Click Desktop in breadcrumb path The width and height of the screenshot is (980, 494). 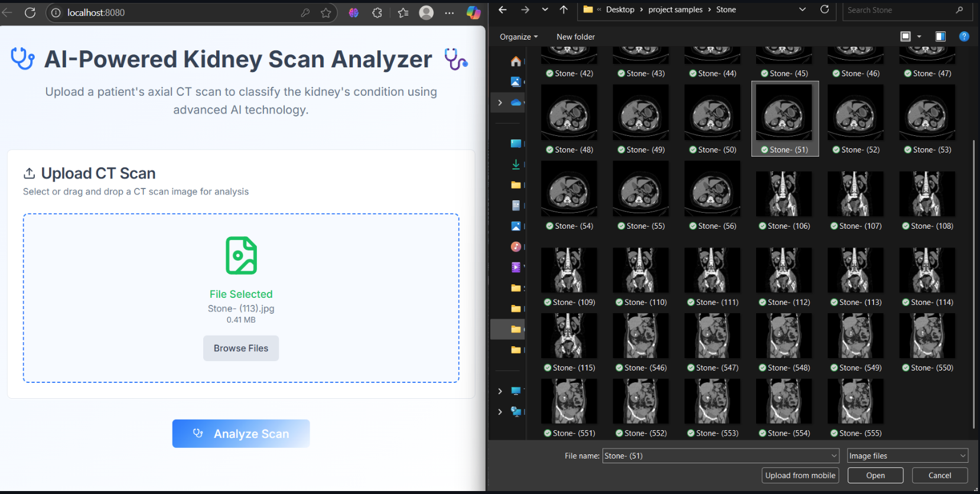point(620,9)
